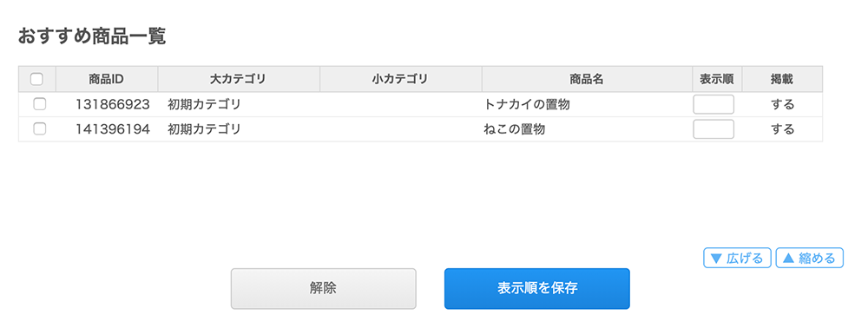Click the 小カテゴリ column header
Viewport: 868px width, 328px height.
pos(401,79)
